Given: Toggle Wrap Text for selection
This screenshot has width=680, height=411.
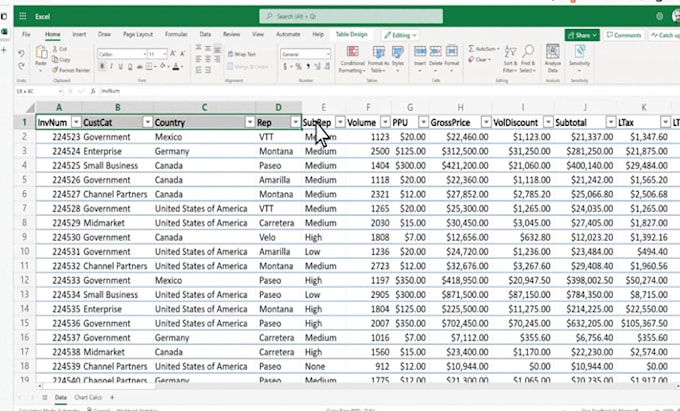Looking at the screenshot, I should pyautogui.click(x=242, y=54).
